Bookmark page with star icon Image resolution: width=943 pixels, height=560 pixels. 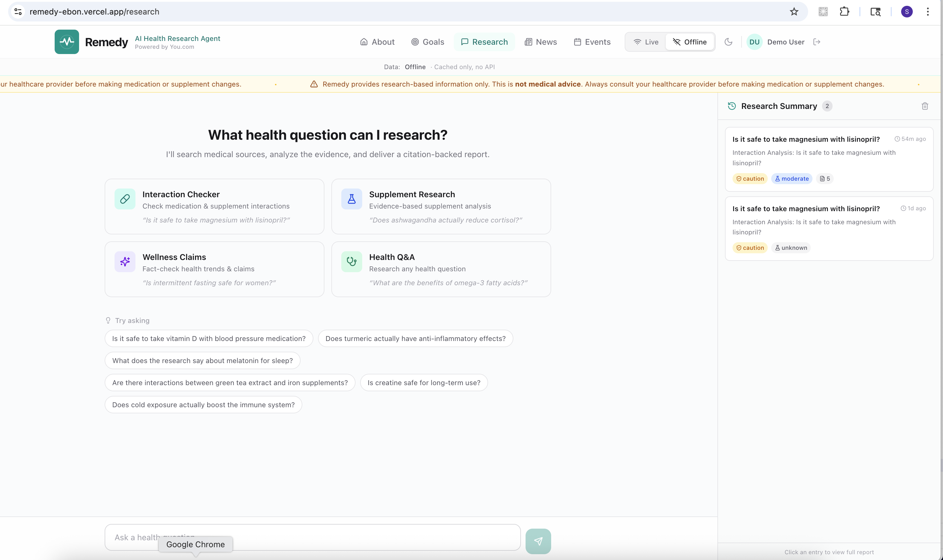click(794, 12)
